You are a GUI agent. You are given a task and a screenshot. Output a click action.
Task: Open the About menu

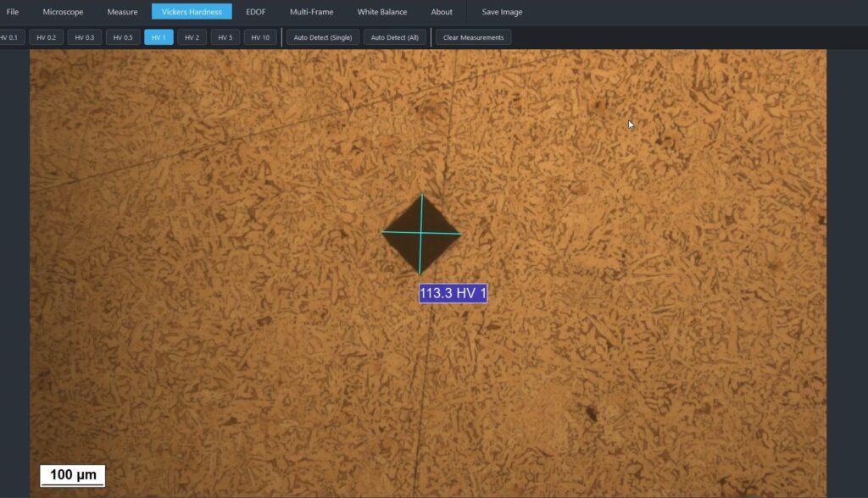[441, 12]
